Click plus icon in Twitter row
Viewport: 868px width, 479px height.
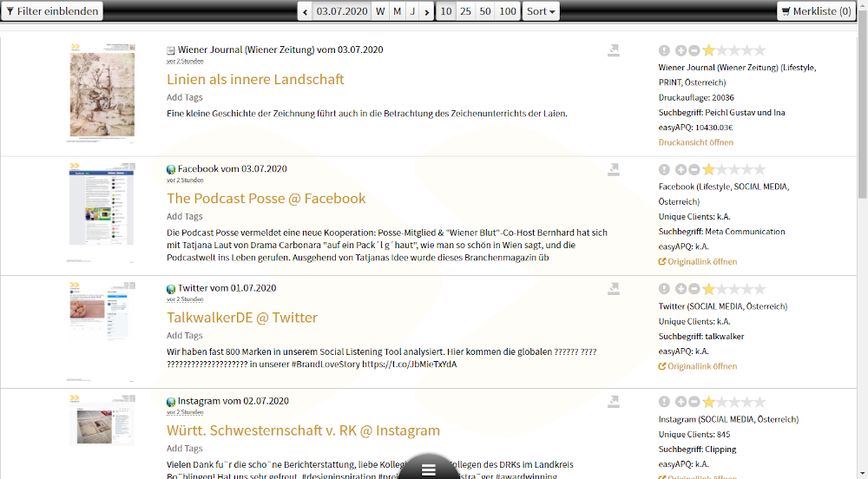(681, 289)
